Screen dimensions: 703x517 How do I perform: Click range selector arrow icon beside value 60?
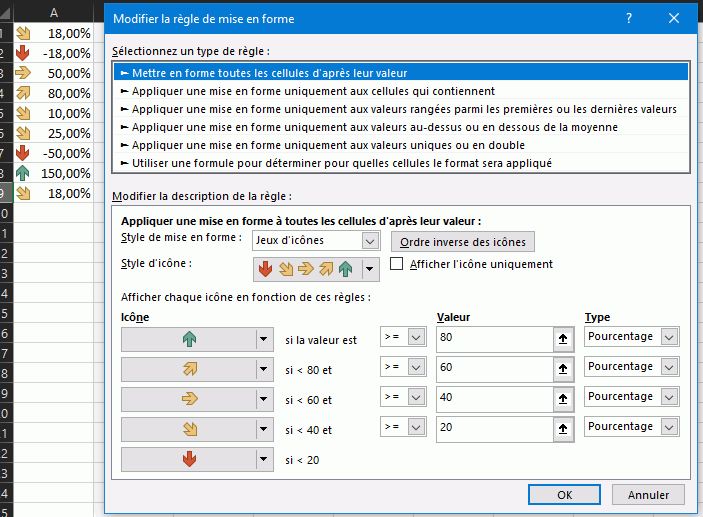click(564, 369)
